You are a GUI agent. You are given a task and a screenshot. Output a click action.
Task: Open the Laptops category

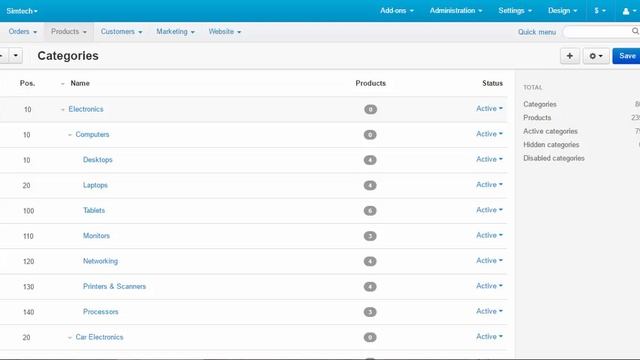point(95,185)
